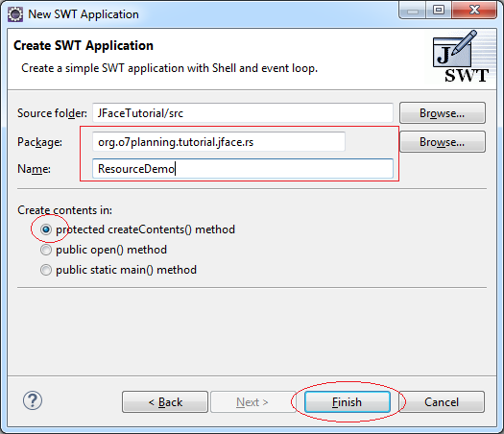Select protected createContents() method radio

coord(46,229)
